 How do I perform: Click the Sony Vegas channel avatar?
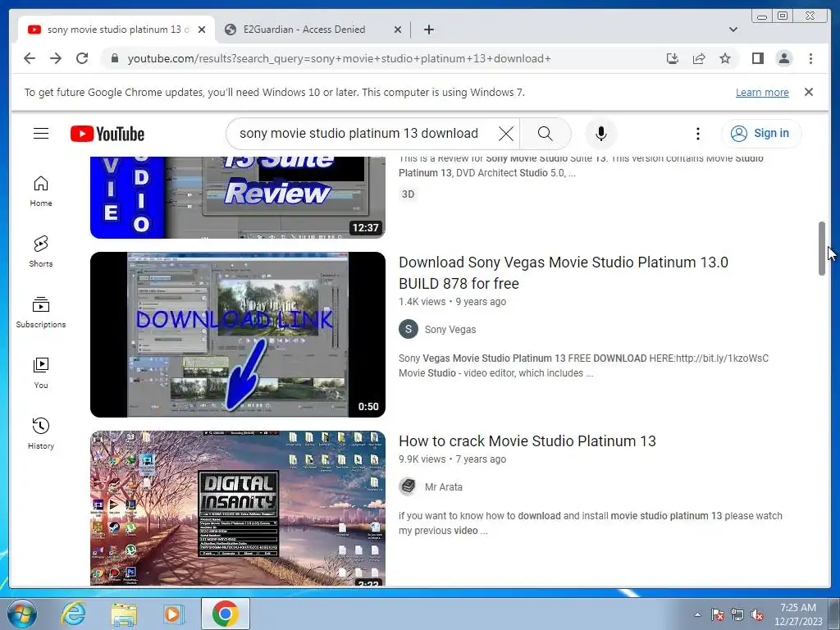(x=409, y=329)
